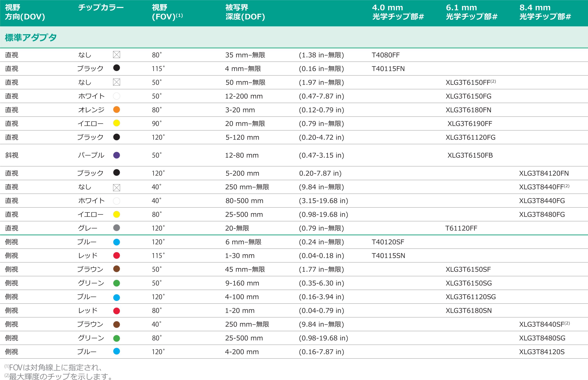The image size is (588, 380).
Task: Click the brown dot in XLG3T8440SF row
Action: pyautogui.click(x=116, y=324)
